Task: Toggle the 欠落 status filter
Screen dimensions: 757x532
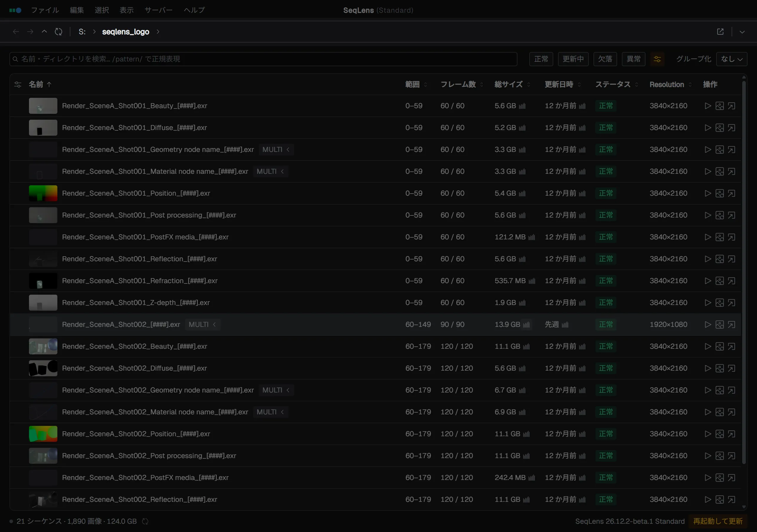Action: [x=605, y=59]
